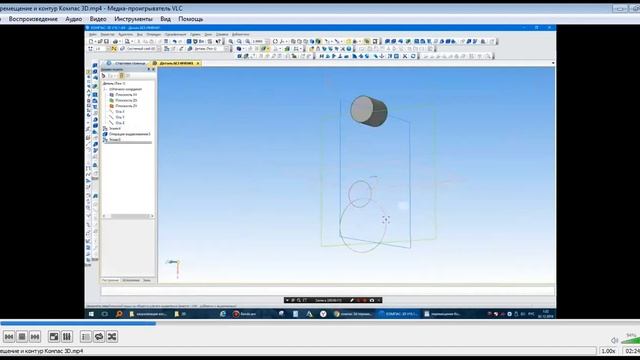Select Плоскость ZX in model tree
Viewport: 640px width, 360px height.
point(123,100)
